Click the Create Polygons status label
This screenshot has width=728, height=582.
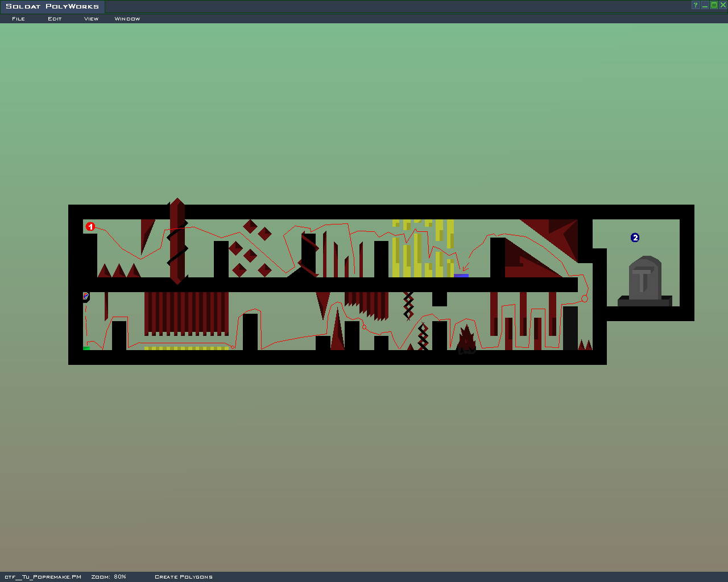(x=183, y=577)
